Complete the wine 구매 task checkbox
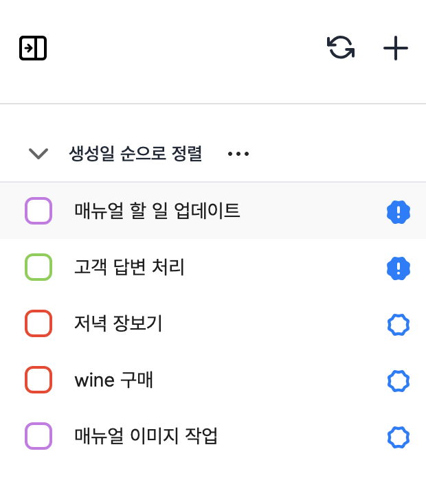This screenshot has width=426, height=504. point(38,380)
